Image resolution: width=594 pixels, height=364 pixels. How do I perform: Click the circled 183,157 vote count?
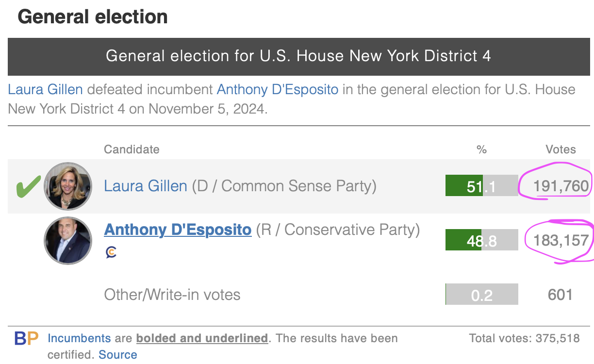point(561,240)
